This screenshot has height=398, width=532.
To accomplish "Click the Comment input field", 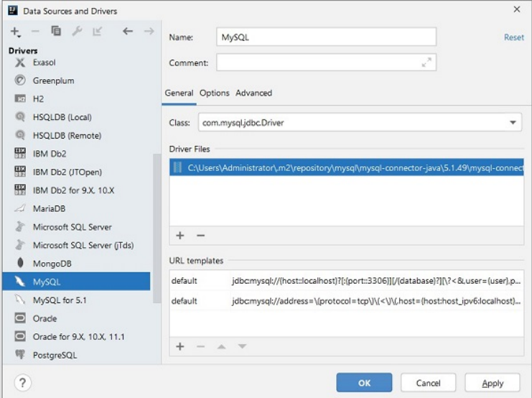I will pyautogui.click(x=326, y=63).
